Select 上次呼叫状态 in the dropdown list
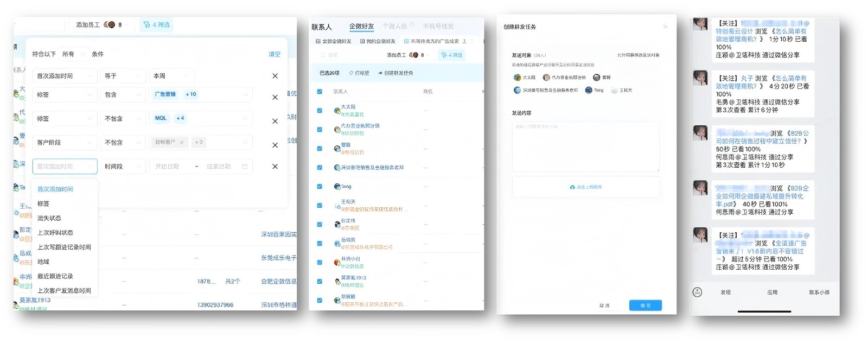The image size is (868, 344). [x=55, y=233]
